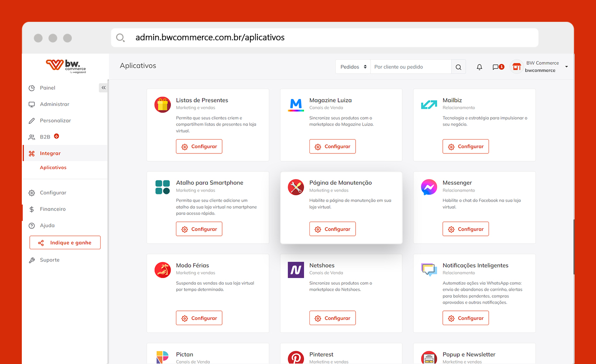Click the Netshoes card title

pos(322,265)
